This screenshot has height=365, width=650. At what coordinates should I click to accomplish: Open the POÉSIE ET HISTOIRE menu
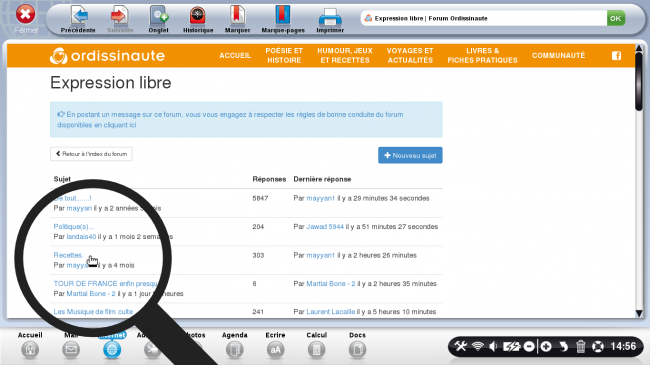[x=284, y=56]
